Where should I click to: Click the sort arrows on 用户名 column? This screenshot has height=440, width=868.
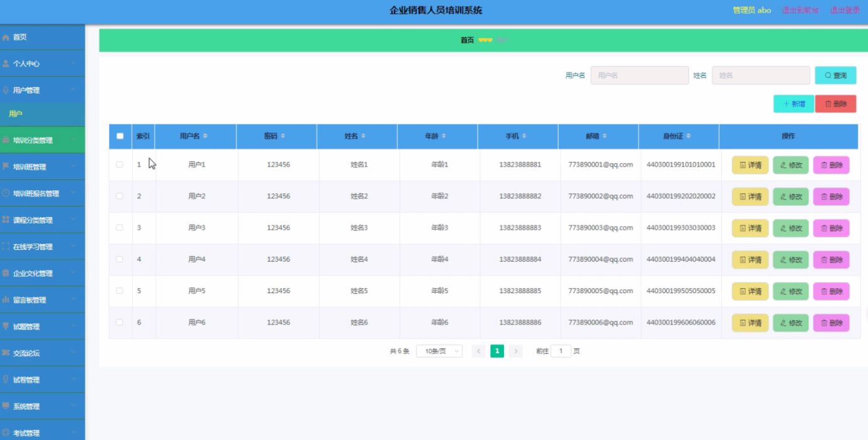point(205,136)
